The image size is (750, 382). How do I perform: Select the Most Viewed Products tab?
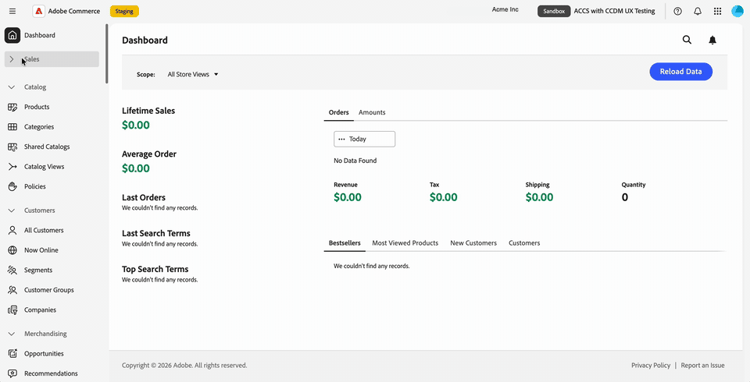pyautogui.click(x=405, y=243)
